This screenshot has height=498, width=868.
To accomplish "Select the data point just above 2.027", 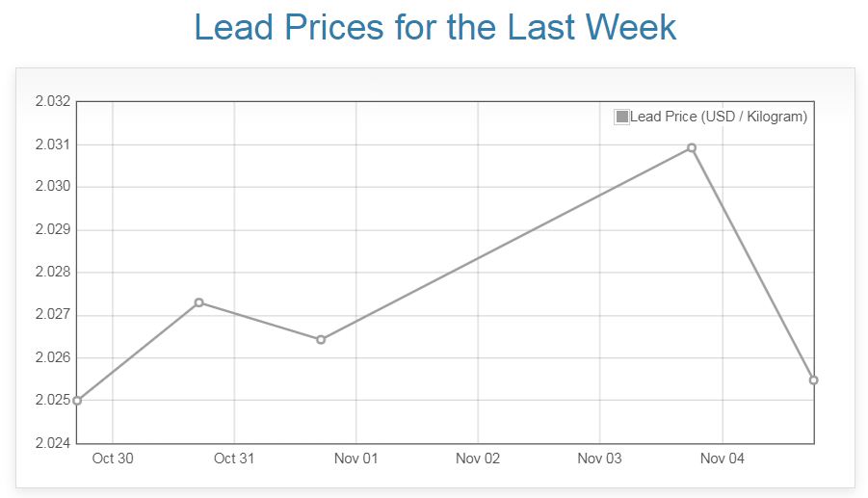I will click(x=198, y=302).
